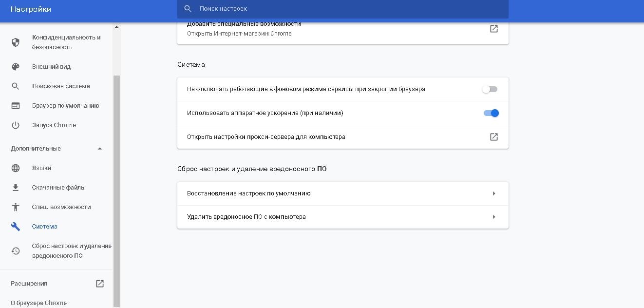Viewport: 644px width, 308px height.
Task: Click the power icon for Запуск Chrome
Action: coord(16,125)
